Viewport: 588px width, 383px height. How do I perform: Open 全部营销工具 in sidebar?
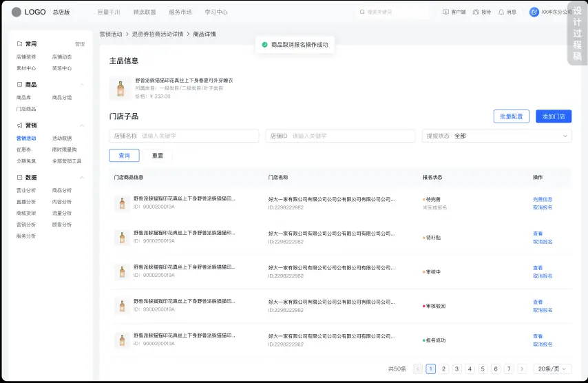pyautogui.click(x=67, y=161)
